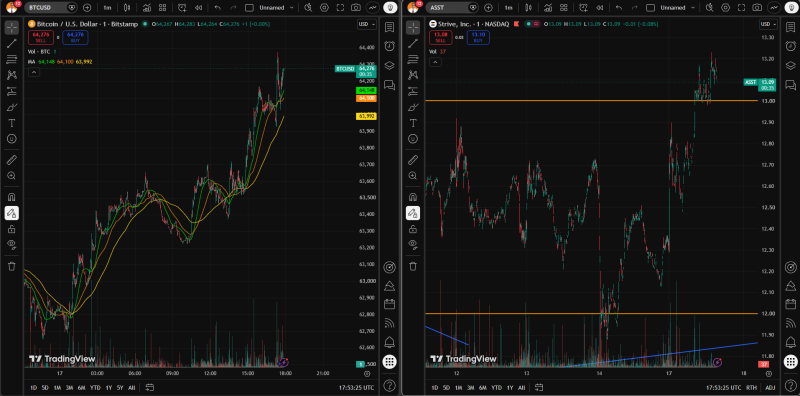Screen dimensions: 800x396
Task: Open the Watchlist panel icon at far right
Action: [790, 27]
